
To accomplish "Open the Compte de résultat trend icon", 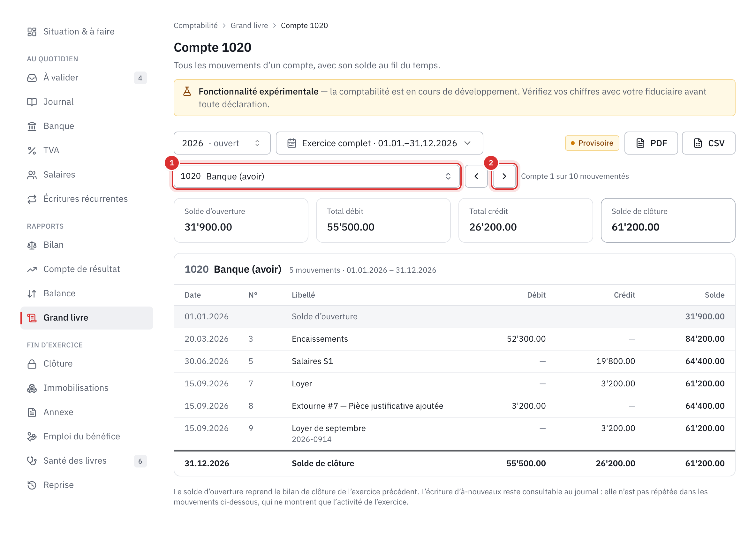I will [32, 269].
